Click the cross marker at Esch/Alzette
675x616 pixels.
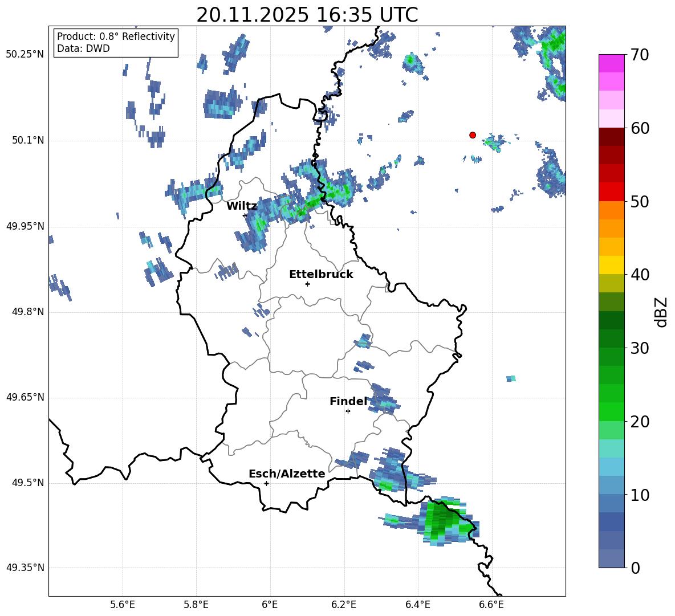click(x=266, y=483)
